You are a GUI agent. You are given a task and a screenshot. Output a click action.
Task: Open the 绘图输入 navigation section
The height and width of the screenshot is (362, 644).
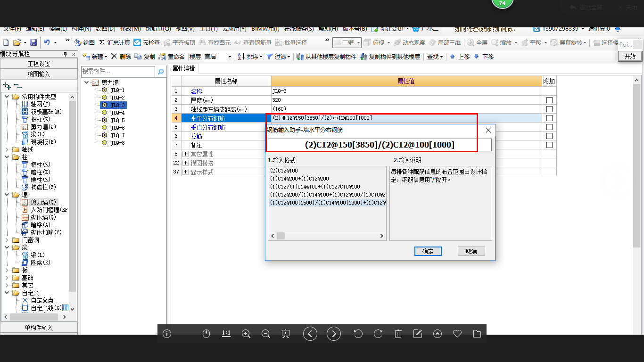click(x=39, y=74)
